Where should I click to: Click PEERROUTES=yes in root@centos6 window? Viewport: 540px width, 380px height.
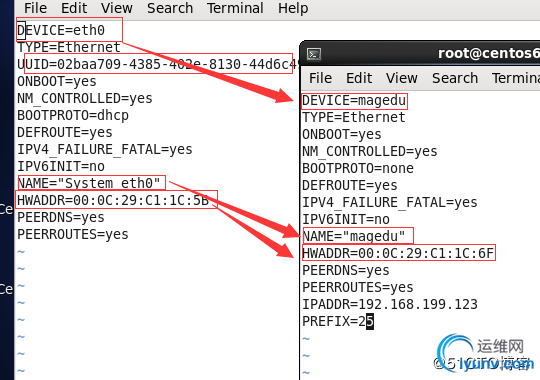point(357,287)
